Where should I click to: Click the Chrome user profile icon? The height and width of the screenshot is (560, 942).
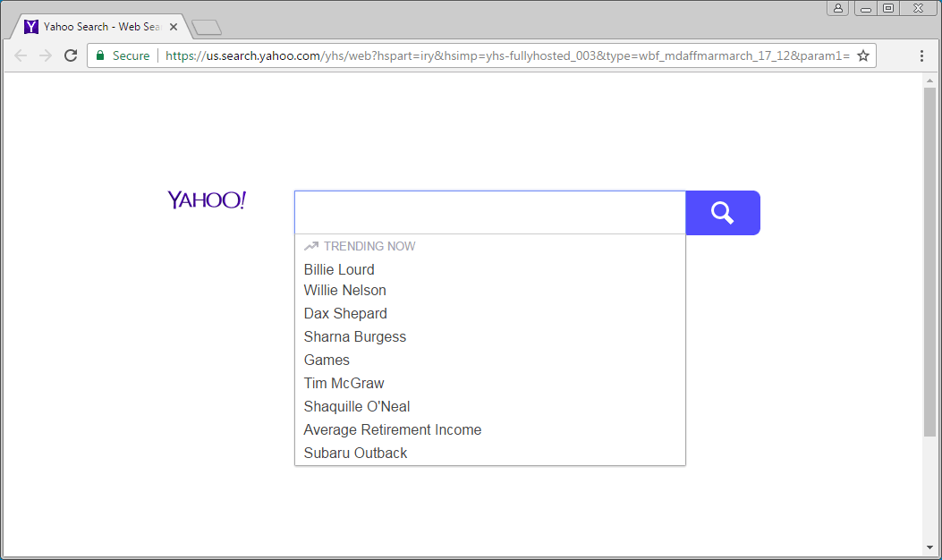coord(838,8)
